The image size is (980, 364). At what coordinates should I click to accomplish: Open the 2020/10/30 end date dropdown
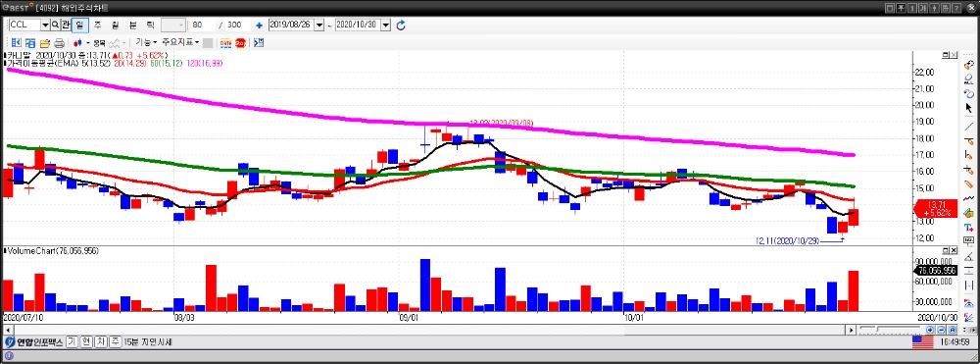385,25
